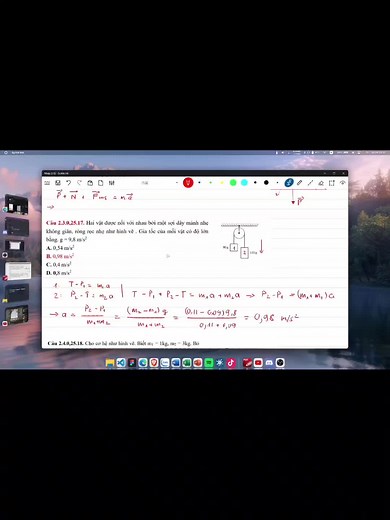The height and width of the screenshot is (520, 390).
Task: Pick the yellow color dot
Action: click(222, 182)
